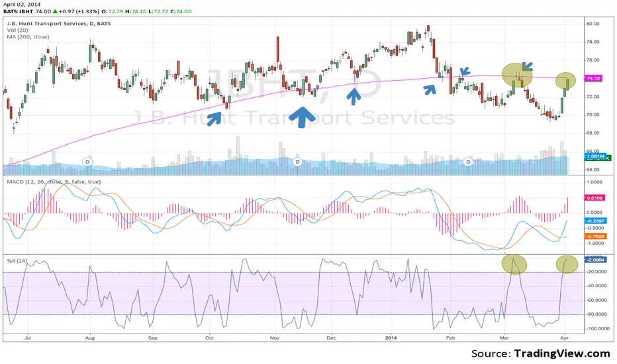Click the "MA (200, close)" indicator label
This screenshot has width=617, height=364.
click(28, 37)
